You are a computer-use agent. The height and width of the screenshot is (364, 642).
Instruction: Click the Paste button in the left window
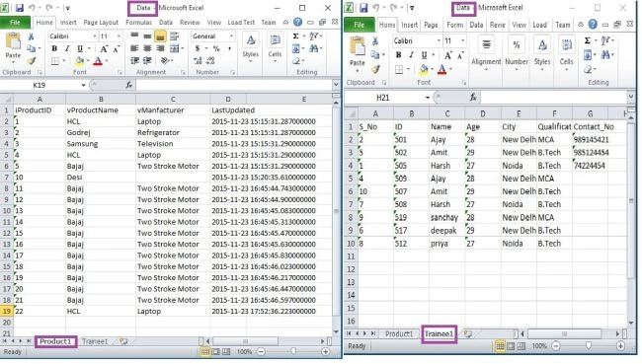[13, 48]
